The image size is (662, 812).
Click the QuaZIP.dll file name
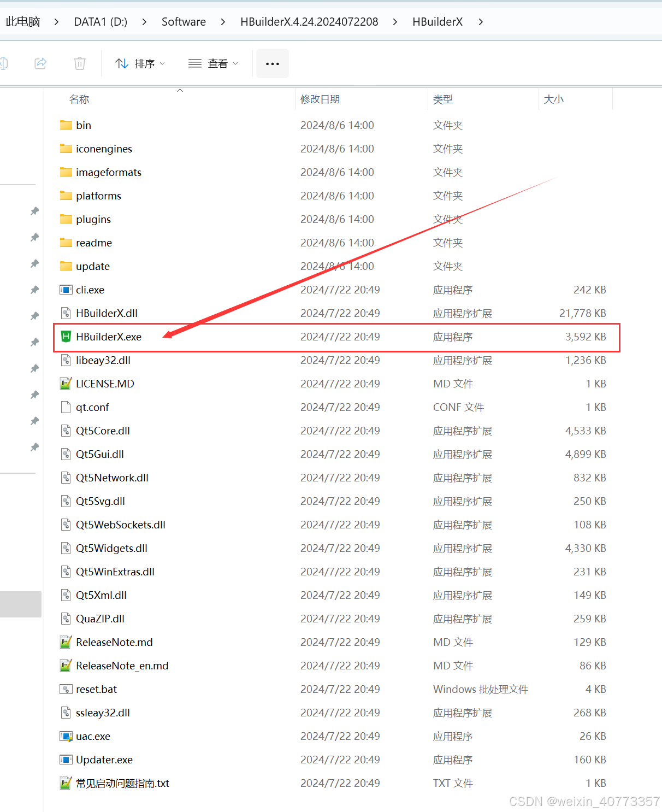[101, 619]
